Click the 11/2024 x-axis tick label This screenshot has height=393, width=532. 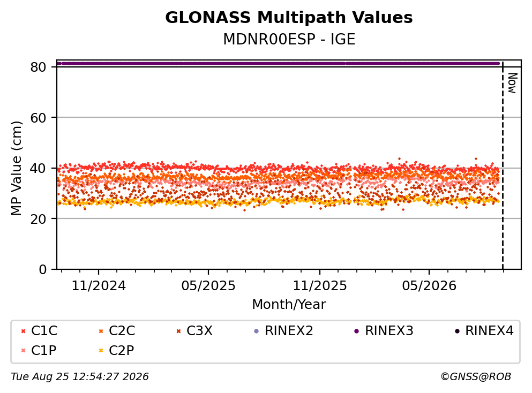[x=99, y=286]
